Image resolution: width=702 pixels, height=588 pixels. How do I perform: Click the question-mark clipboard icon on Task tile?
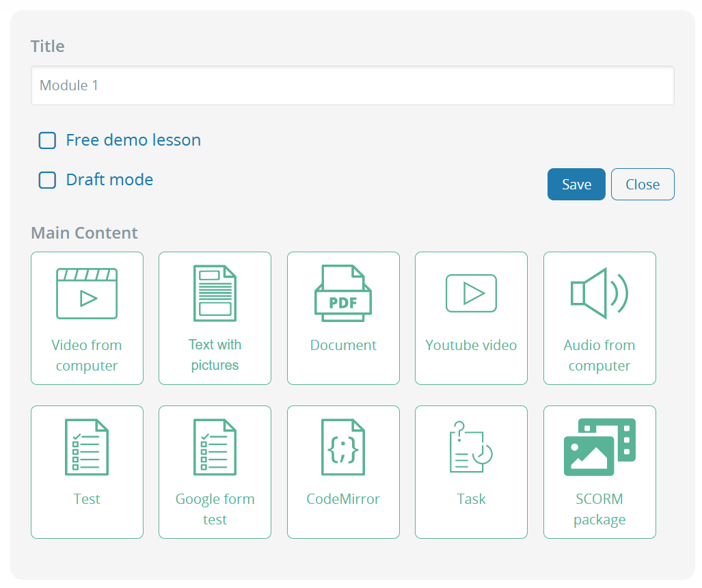coord(471,446)
